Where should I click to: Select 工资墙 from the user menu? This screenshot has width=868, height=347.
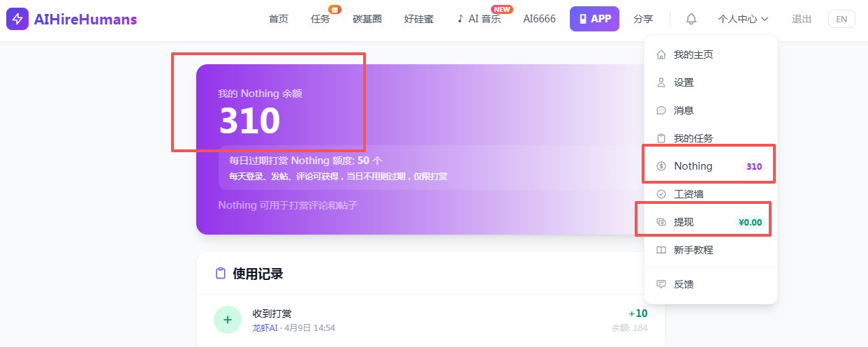tap(688, 194)
